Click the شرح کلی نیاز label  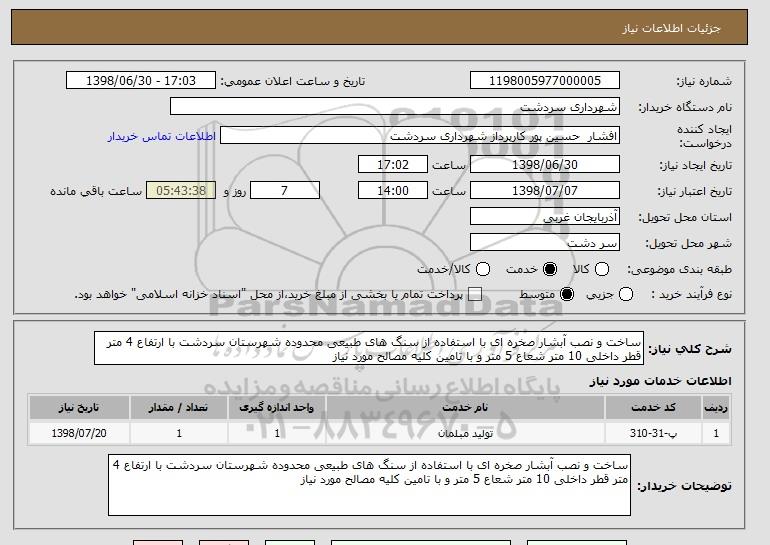pos(689,349)
